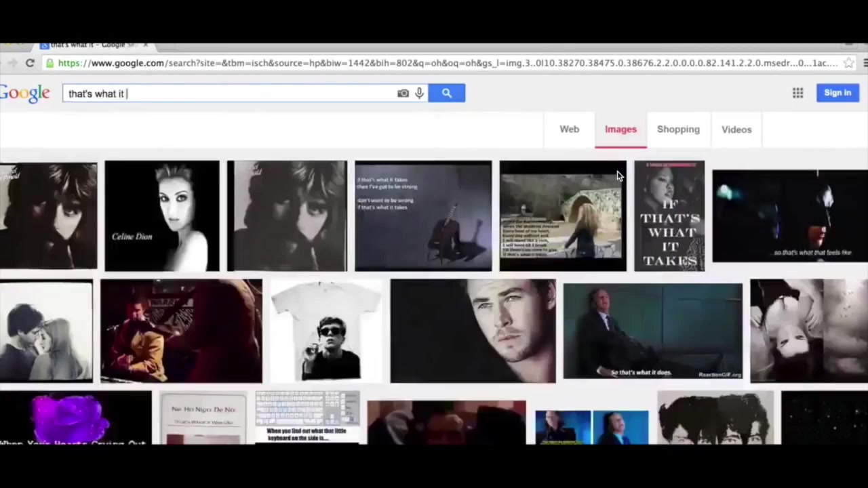Open the Videos tab

pyautogui.click(x=736, y=129)
